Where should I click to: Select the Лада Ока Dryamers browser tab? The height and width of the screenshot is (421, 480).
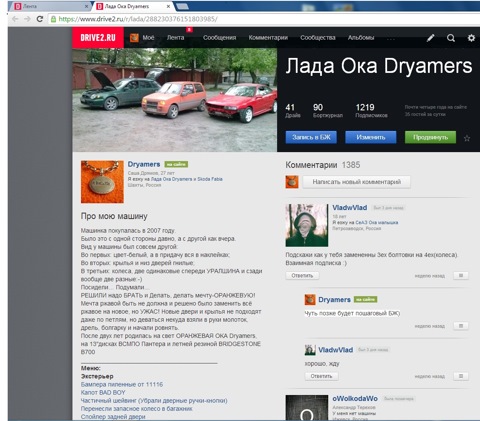pos(133,6)
